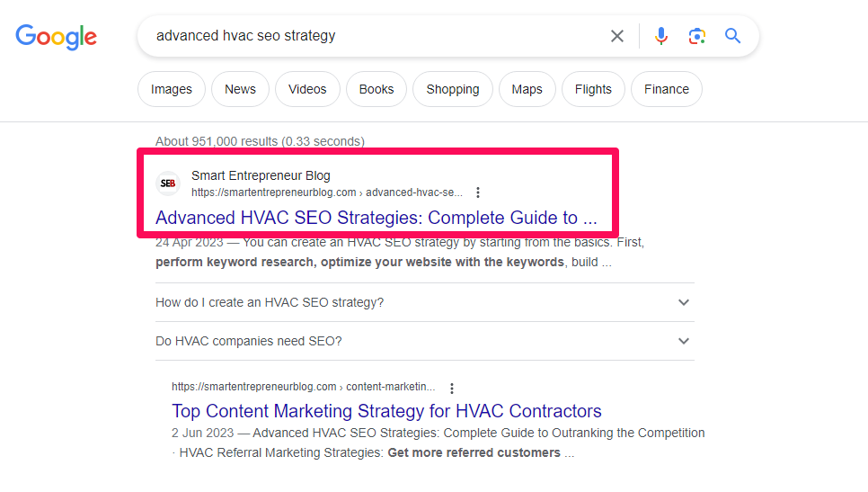Click the Google logo

pyautogui.click(x=56, y=37)
